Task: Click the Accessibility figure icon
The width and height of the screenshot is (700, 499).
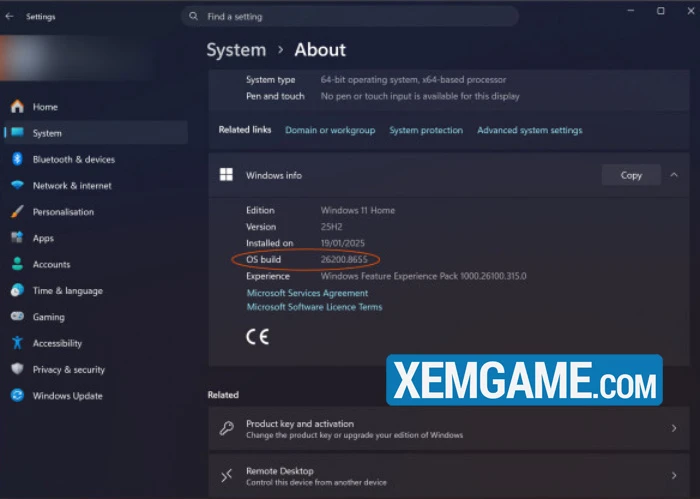Action: 17,342
